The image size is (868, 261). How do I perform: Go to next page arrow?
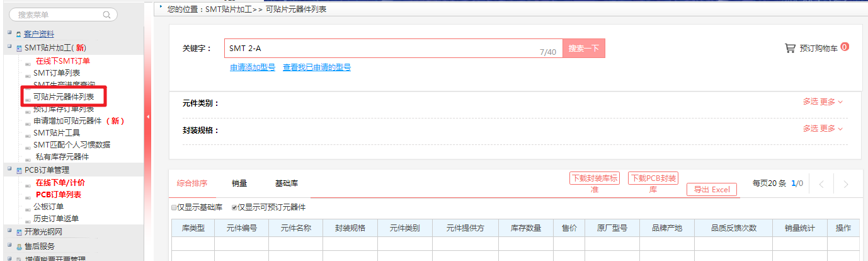point(845,184)
